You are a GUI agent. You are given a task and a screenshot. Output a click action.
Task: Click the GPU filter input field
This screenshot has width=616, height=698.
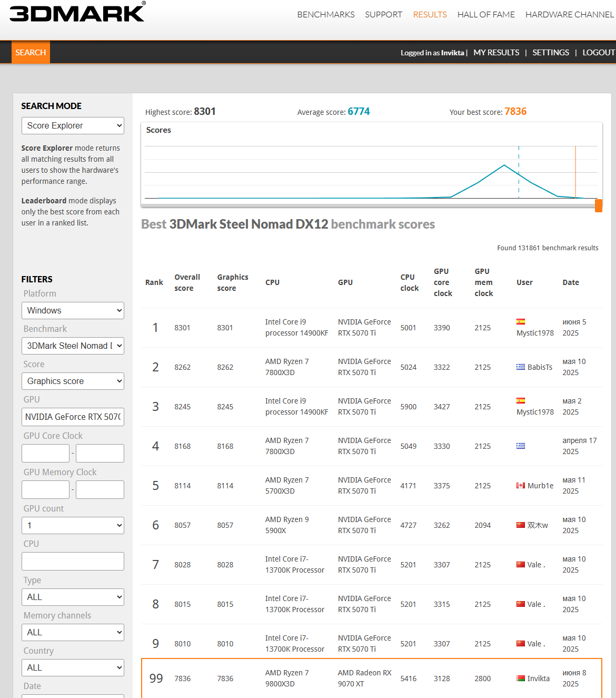[x=73, y=417]
